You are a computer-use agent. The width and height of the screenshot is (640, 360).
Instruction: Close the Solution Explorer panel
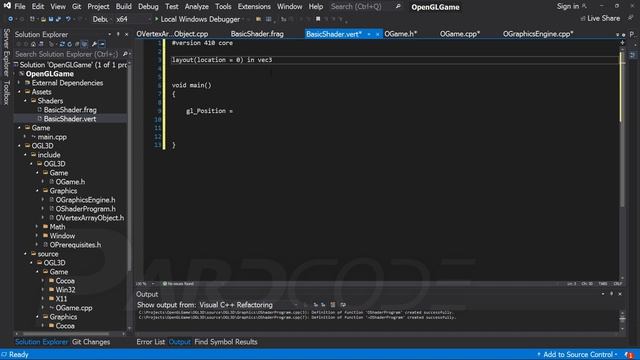coord(126,34)
